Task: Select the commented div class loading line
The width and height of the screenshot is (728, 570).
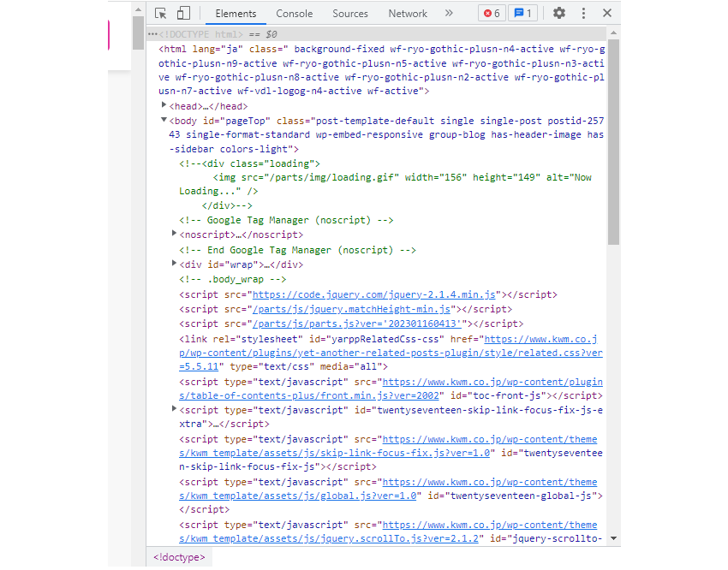Action: 250,163
